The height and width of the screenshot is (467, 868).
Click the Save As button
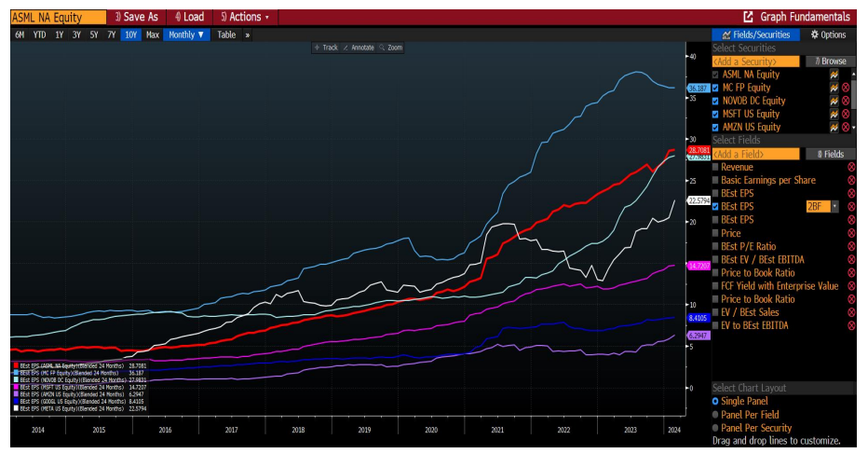136,17
